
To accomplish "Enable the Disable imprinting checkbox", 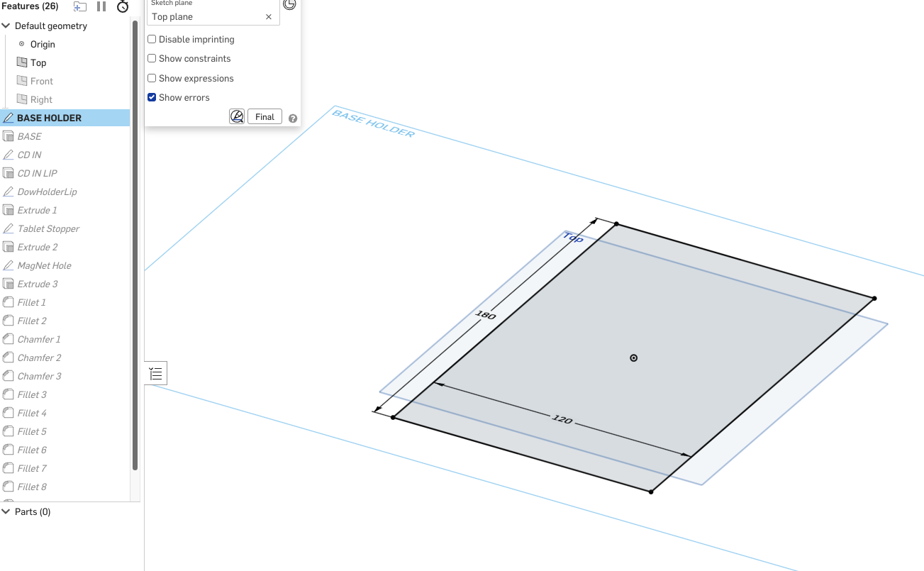I will click(152, 40).
